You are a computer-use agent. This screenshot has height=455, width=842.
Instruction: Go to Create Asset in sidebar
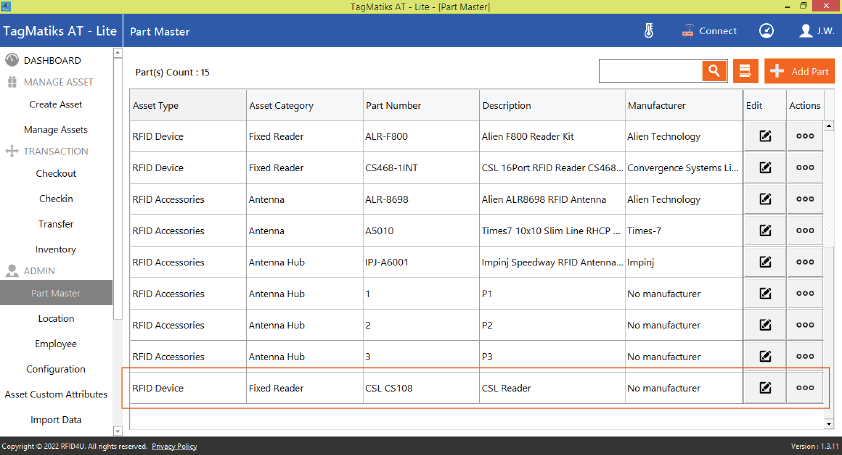[56, 105]
